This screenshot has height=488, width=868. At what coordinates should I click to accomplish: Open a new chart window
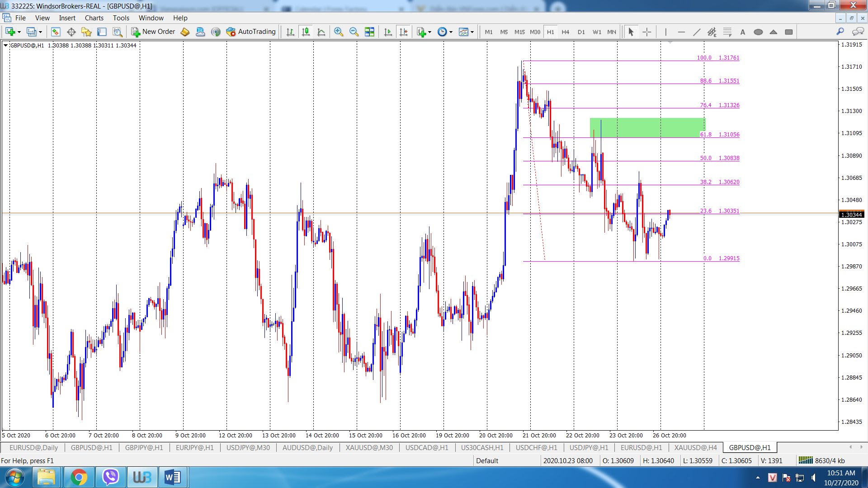tap(10, 32)
